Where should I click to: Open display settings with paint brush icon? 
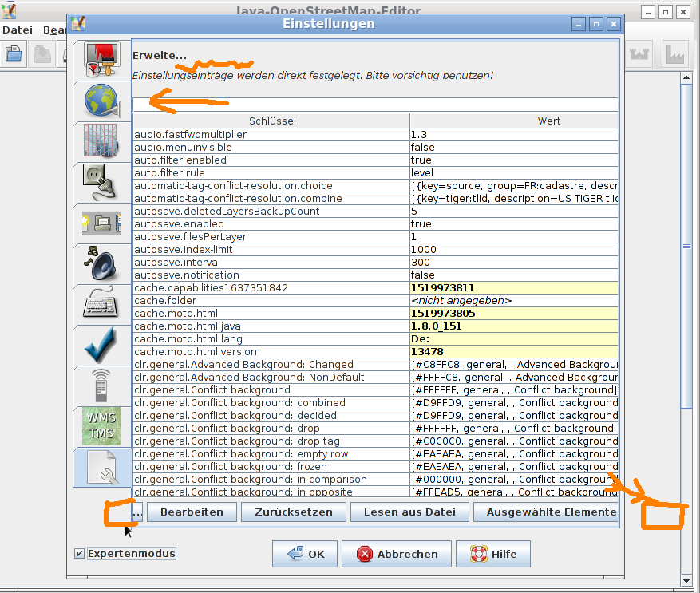coord(101,61)
